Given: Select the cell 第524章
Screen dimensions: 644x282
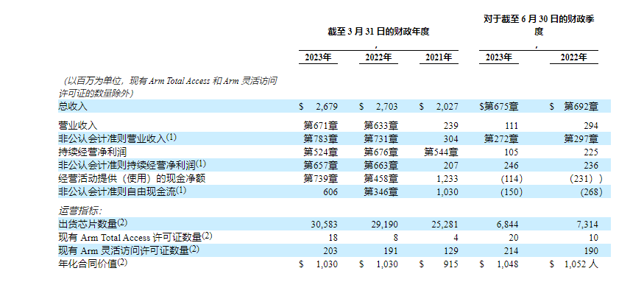Looking at the screenshot, I should (x=320, y=152).
